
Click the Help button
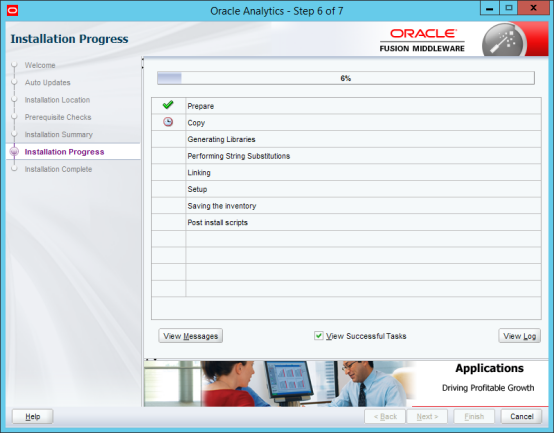[33, 416]
